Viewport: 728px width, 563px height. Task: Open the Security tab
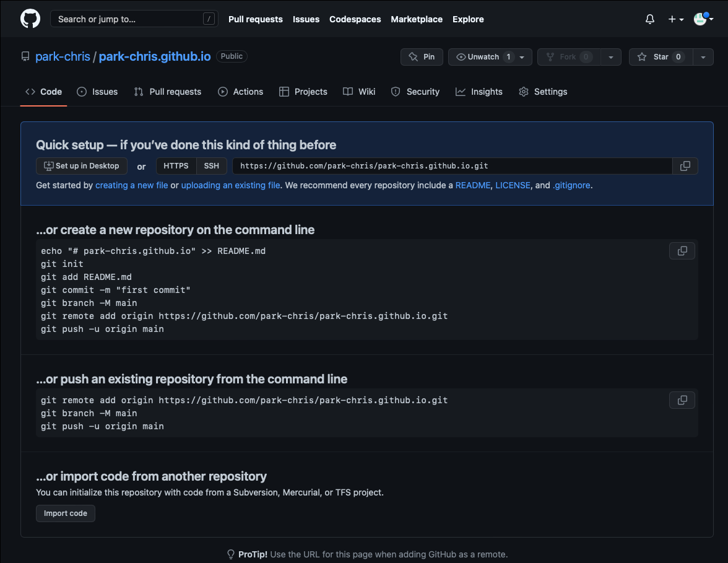(415, 92)
